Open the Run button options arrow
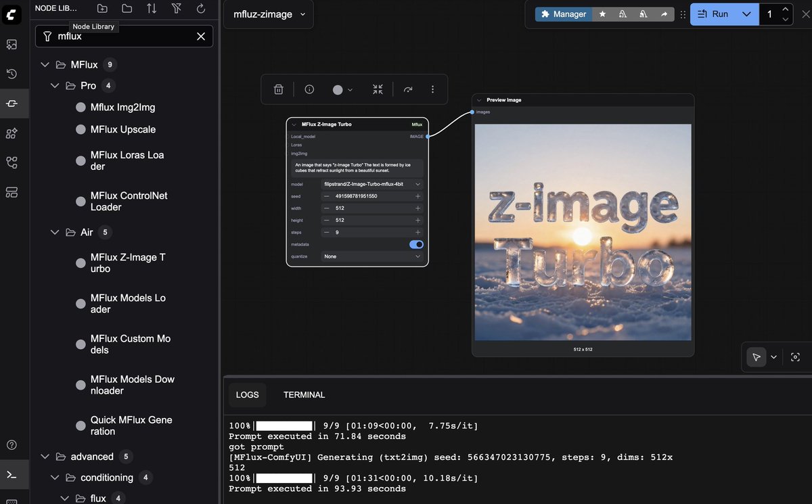 [746, 14]
